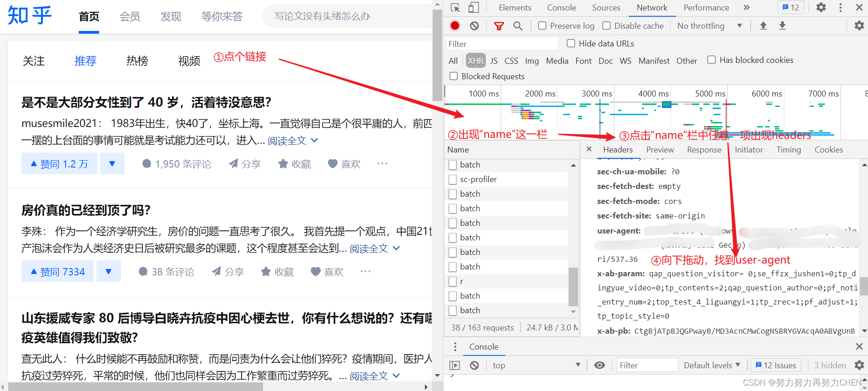
Task: Focus the network Filter input
Action: click(501, 44)
